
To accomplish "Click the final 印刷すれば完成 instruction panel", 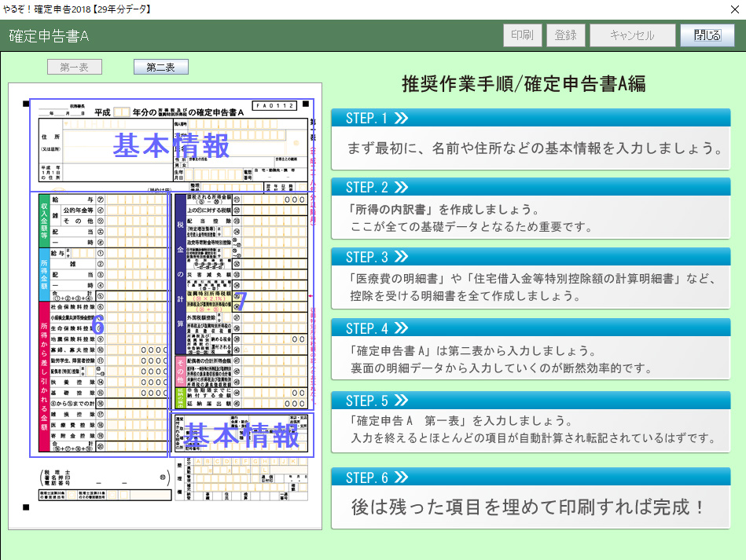I will (531, 507).
